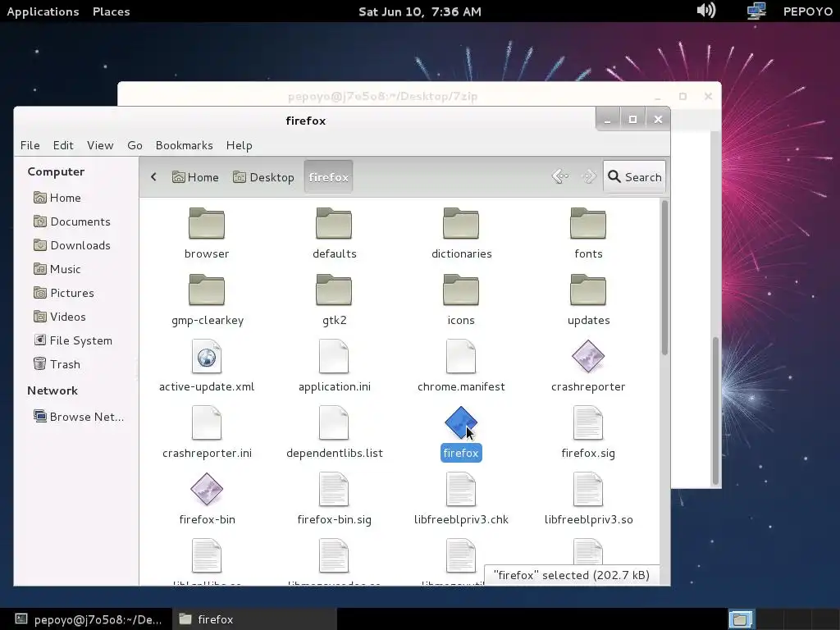
Task: Click the workspace switcher first desktop
Action: pyautogui.click(x=742, y=619)
